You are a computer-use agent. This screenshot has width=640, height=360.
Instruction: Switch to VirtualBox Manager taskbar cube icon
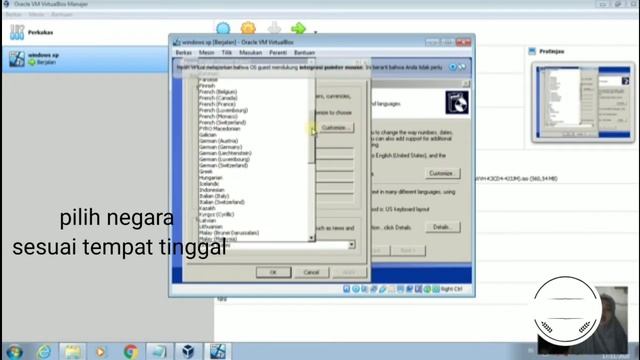188,351
